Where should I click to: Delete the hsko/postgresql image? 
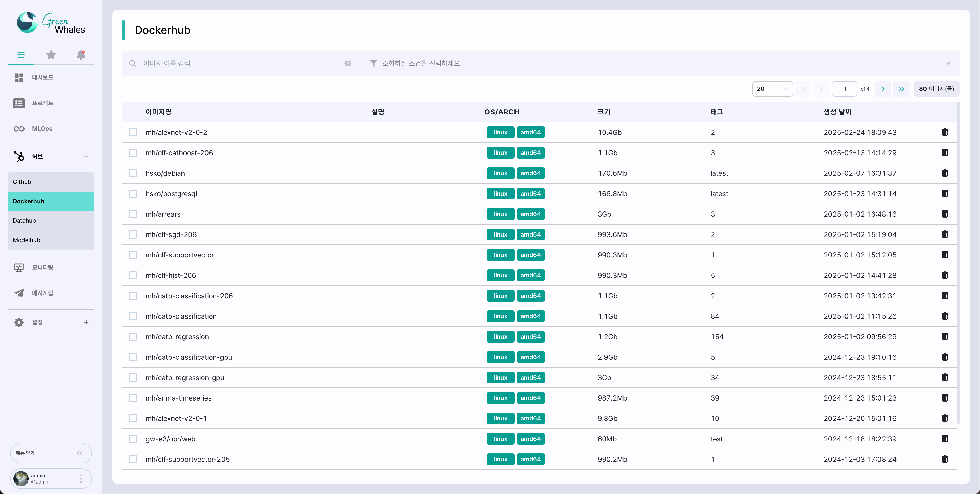(x=945, y=193)
